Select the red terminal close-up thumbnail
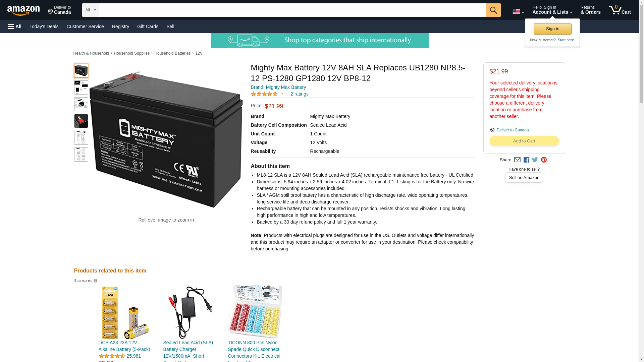Image resolution: width=644 pixels, height=362 pixels. pos(81,121)
